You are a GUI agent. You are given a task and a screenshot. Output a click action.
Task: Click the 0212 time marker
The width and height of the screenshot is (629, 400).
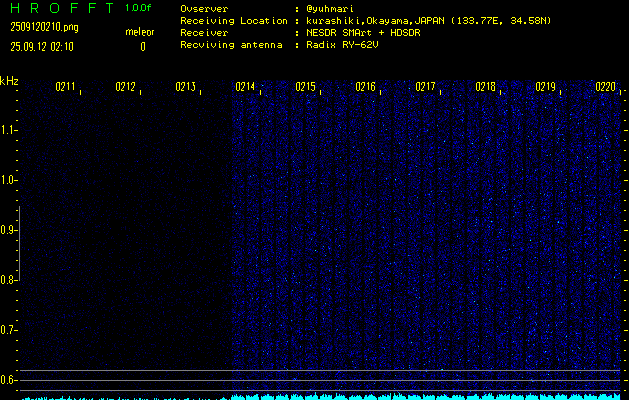[x=126, y=87]
